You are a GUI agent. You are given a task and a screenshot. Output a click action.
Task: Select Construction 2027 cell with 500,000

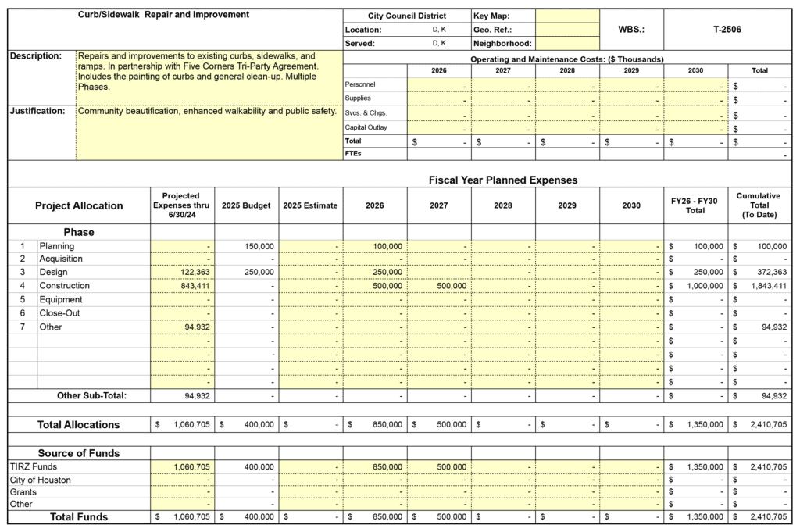tap(439, 286)
